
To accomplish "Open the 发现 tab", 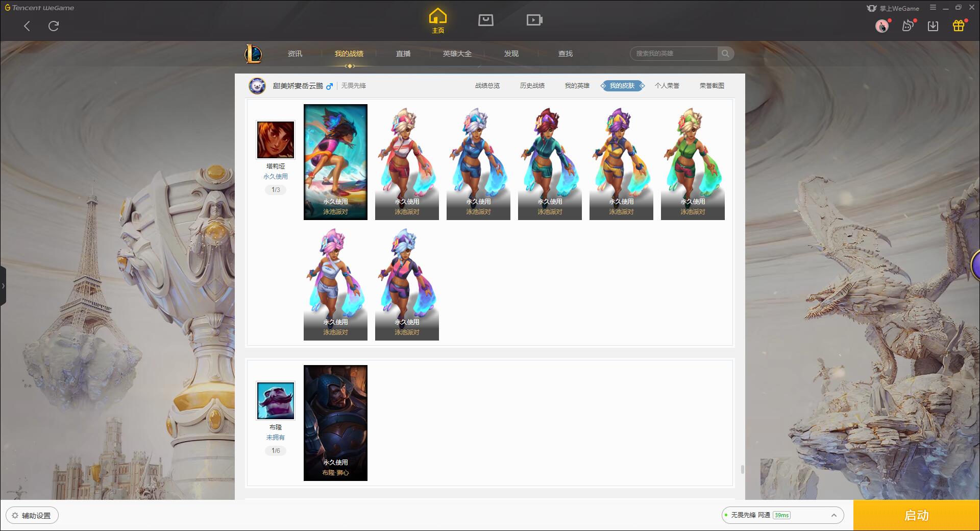I will tap(511, 54).
